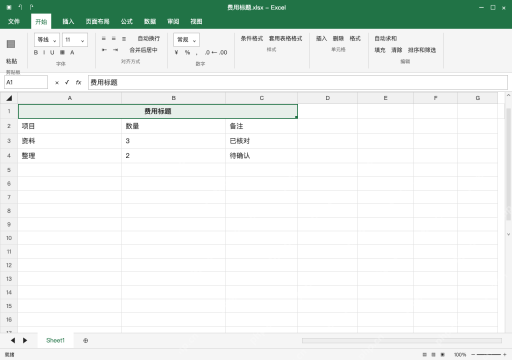Toggle Italic (I) formatting
512x360 pixels.
(x=44, y=52)
